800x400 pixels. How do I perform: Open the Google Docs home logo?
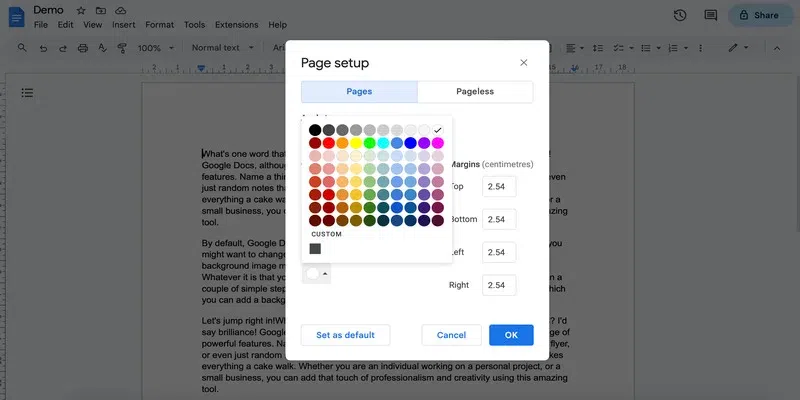click(x=16, y=17)
